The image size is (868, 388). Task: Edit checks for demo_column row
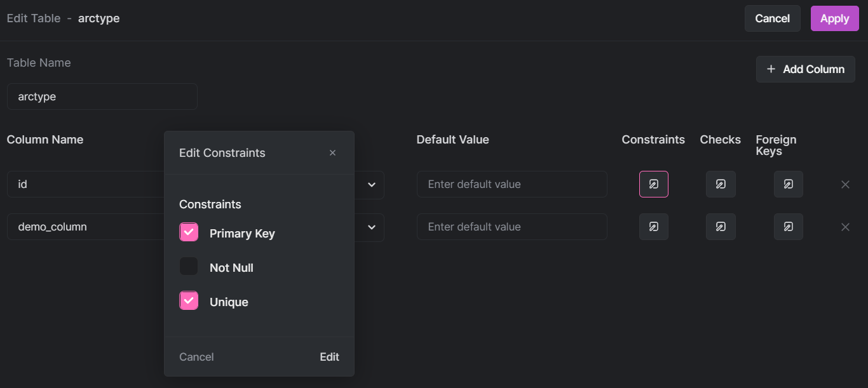click(x=721, y=227)
